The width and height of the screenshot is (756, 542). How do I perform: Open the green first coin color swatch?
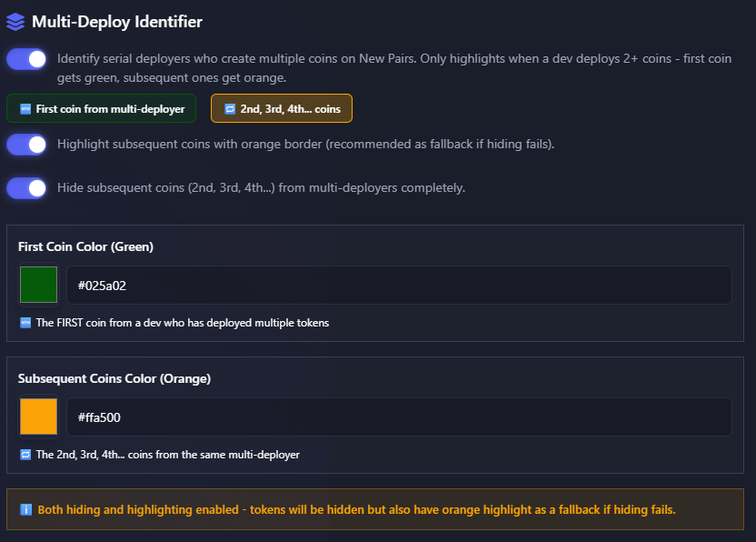(x=36, y=285)
